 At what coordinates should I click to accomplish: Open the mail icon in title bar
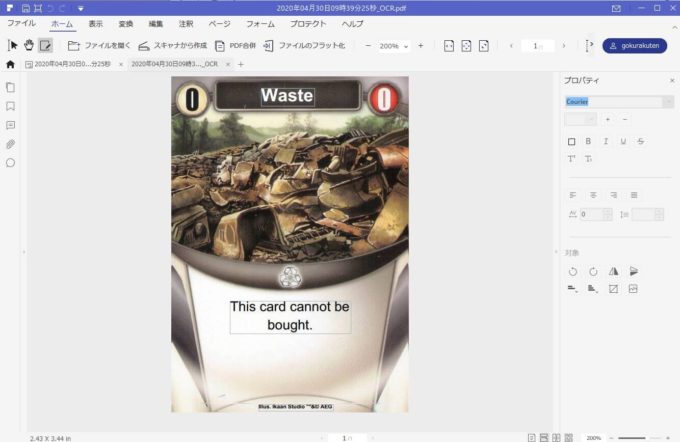click(616, 8)
